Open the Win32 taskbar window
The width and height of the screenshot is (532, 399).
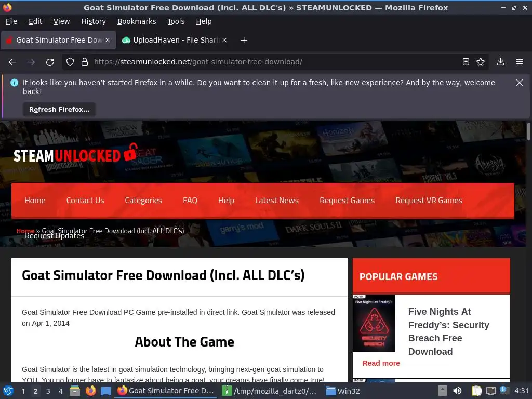click(343, 391)
